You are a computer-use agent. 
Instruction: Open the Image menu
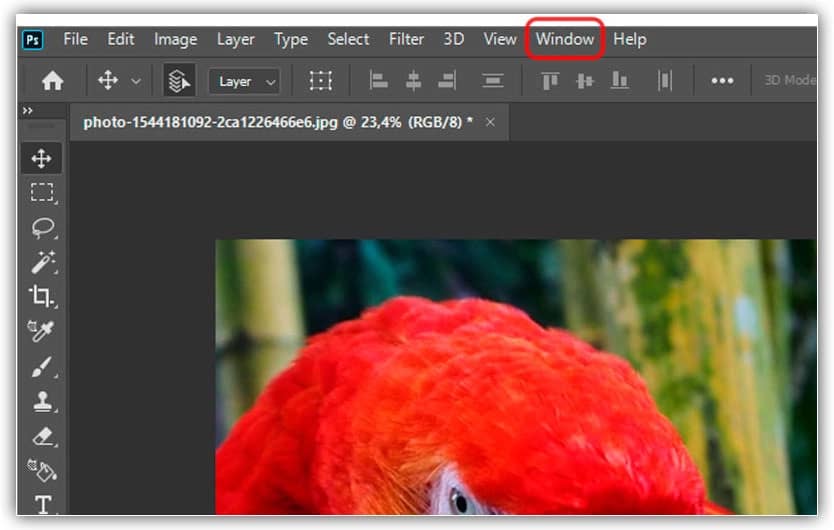(x=176, y=39)
